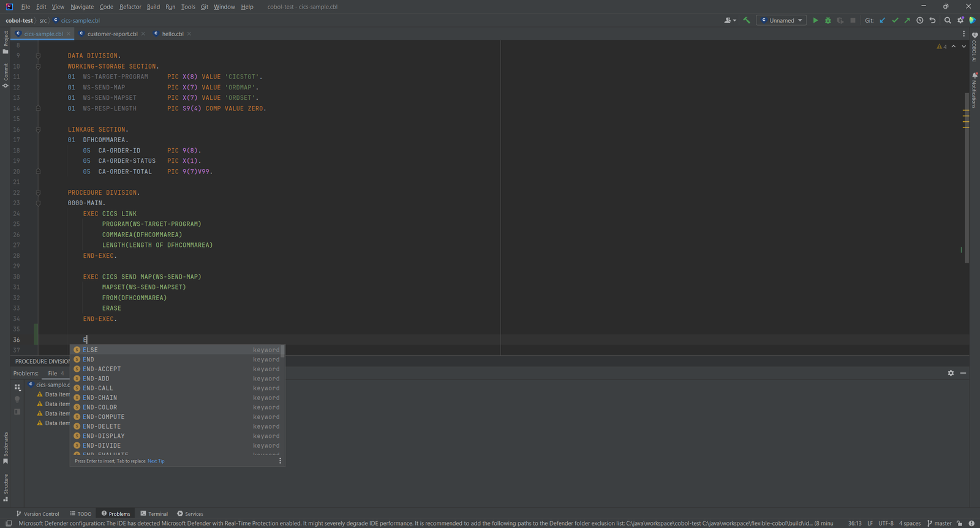This screenshot has width=980, height=528.
Task: Show Git history with the clock icon
Action: coord(920,20)
